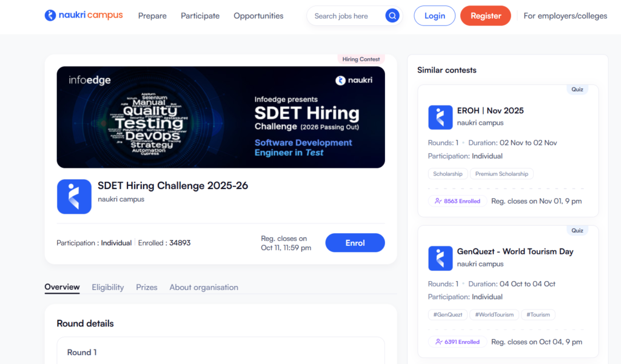The image size is (621, 364).
Task: Click the 6391 Enrolled people icon
Action: [438, 342]
